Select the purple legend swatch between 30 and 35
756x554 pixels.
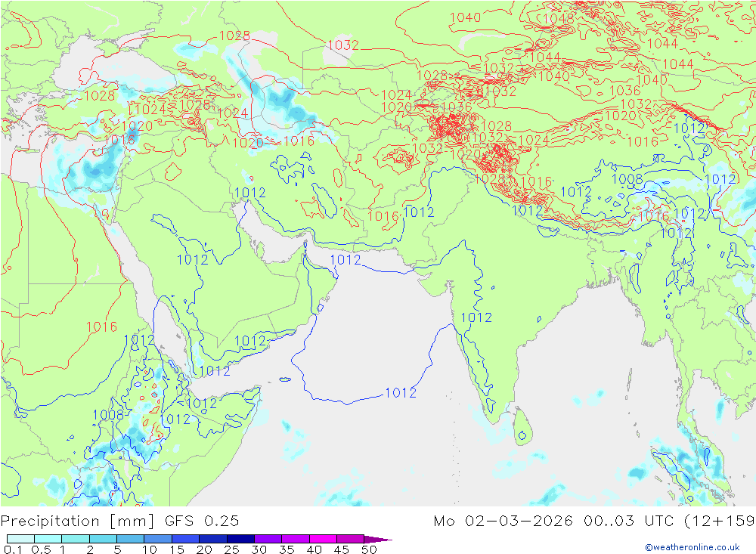click(268, 539)
